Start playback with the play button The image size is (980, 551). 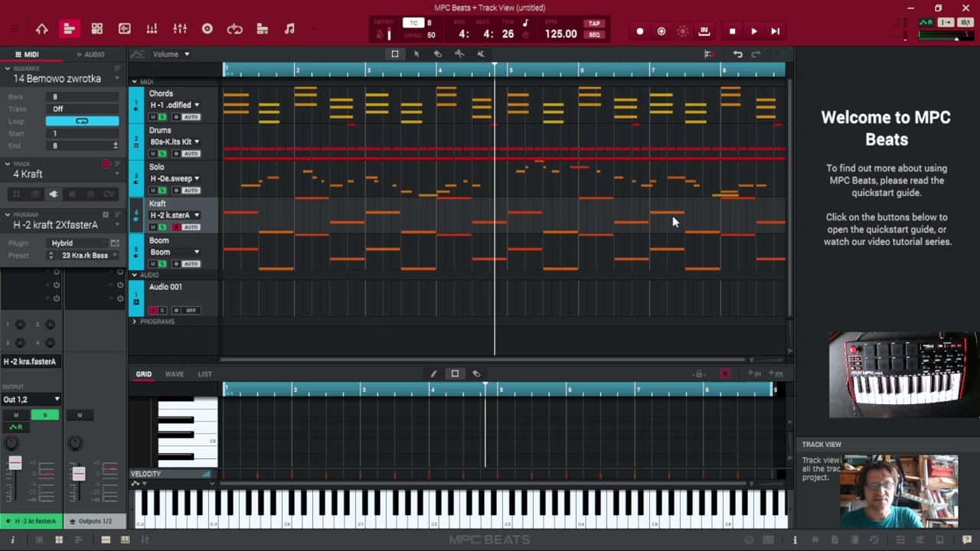point(754,31)
